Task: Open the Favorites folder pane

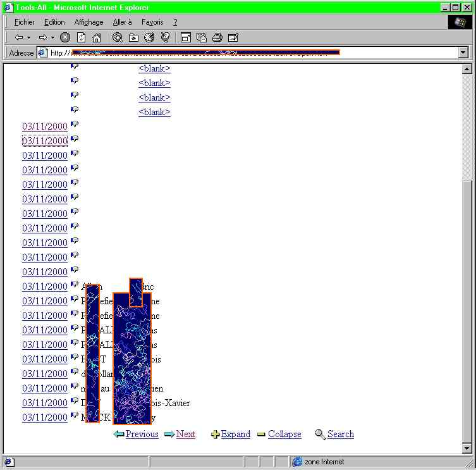Action: (x=133, y=38)
